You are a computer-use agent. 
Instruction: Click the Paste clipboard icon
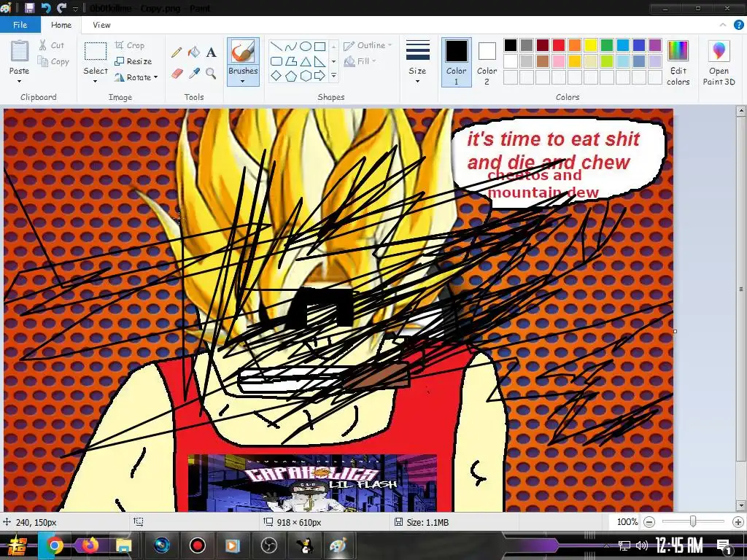pyautogui.click(x=20, y=51)
